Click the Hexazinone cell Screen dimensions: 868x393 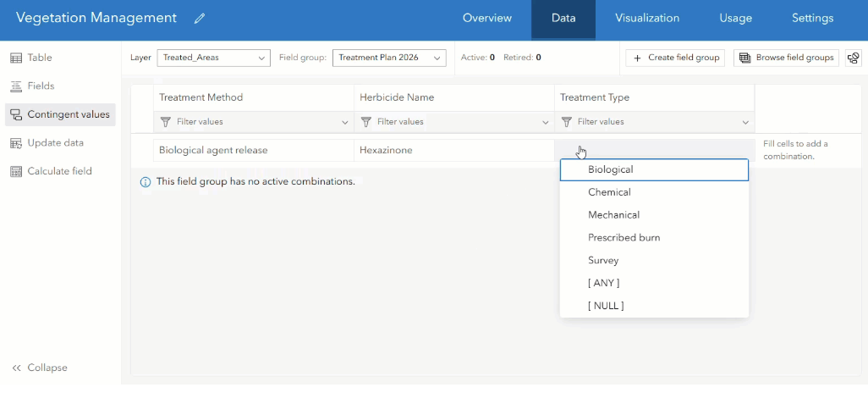[454, 150]
